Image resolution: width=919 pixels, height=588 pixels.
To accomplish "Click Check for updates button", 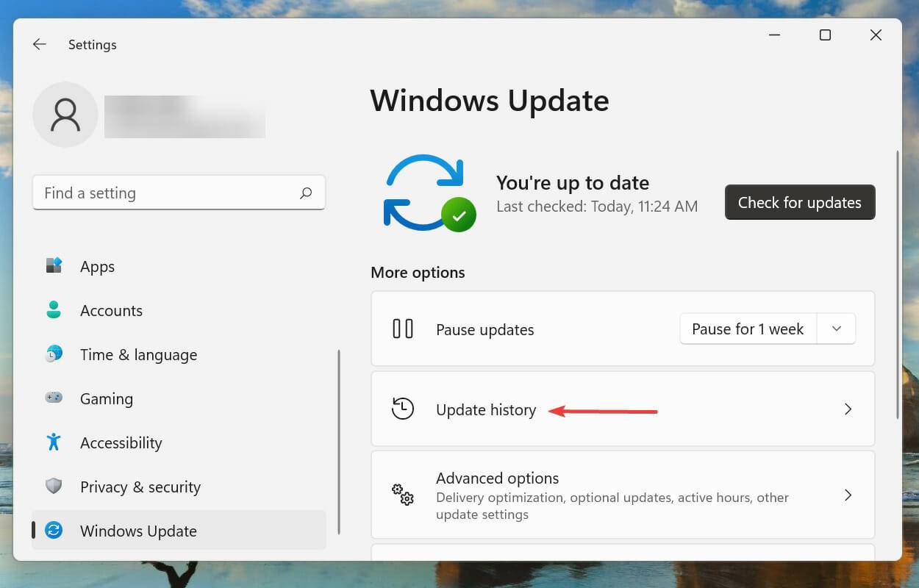I will 800,202.
